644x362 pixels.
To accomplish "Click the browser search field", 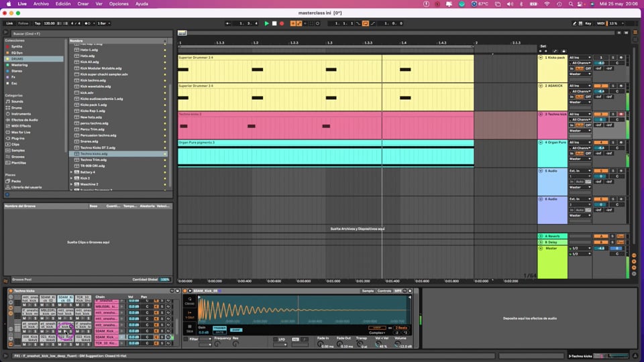I will (91, 34).
